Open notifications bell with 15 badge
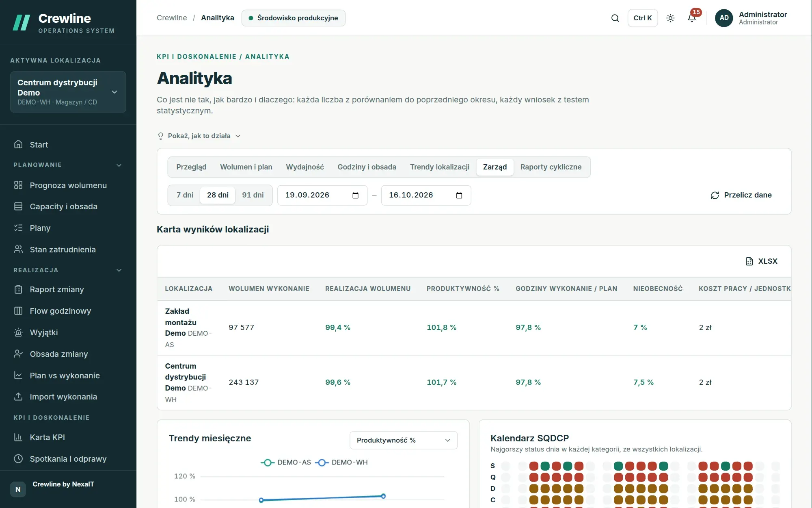 tap(692, 18)
